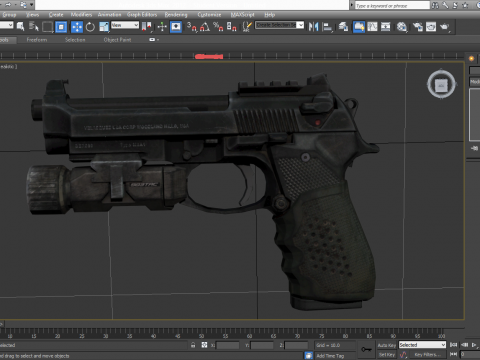480x360 pixels.
Task: Click the red time slider handle
Action: tap(209, 56)
